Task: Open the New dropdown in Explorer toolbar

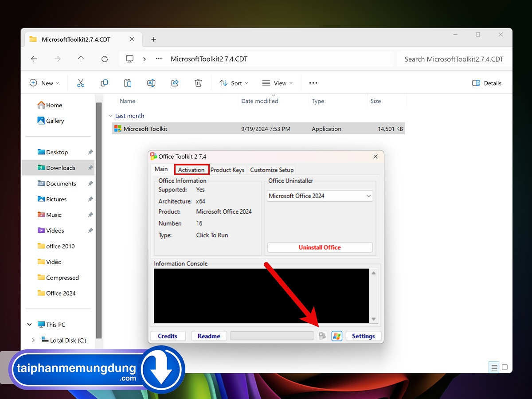Action: [44, 83]
